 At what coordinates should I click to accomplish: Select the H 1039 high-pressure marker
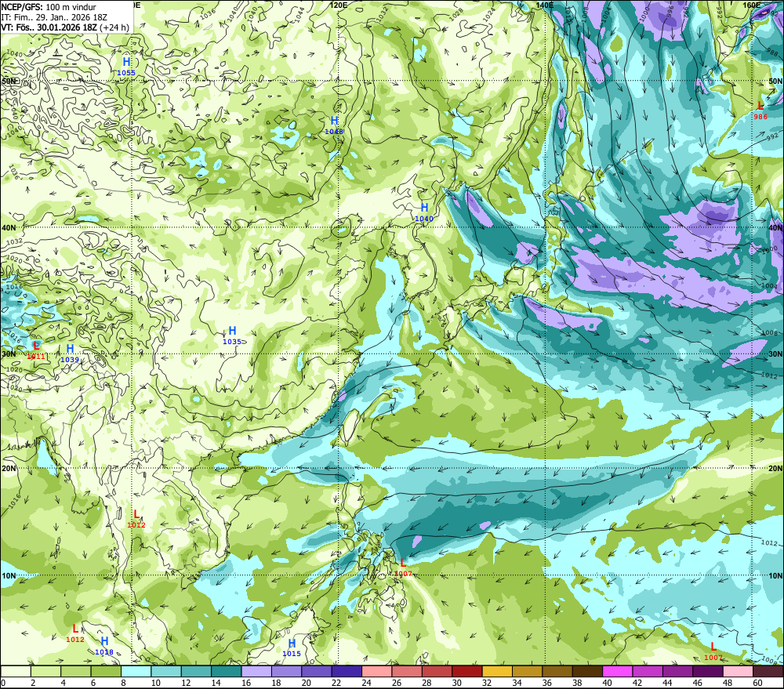pyautogui.click(x=70, y=354)
